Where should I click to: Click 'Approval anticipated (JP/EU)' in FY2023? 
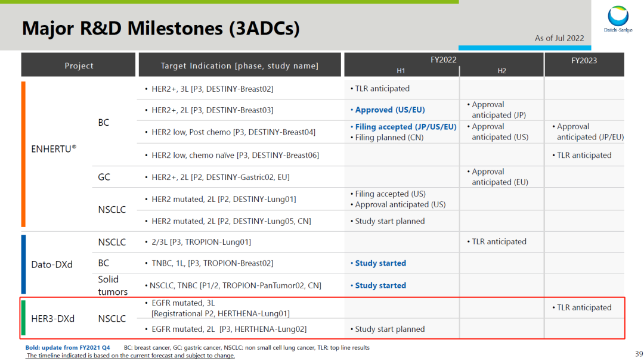click(590, 132)
